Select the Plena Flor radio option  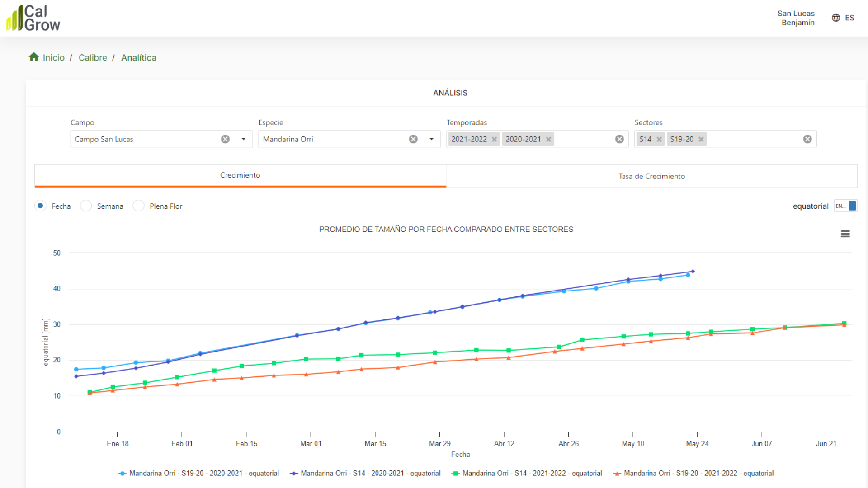coord(139,206)
